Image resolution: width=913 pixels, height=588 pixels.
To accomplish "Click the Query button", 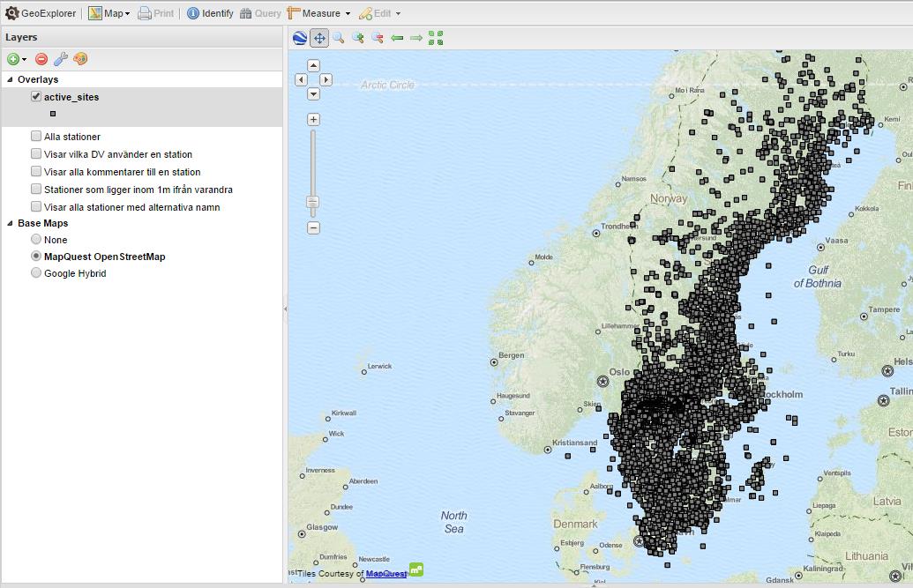I will point(261,13).
